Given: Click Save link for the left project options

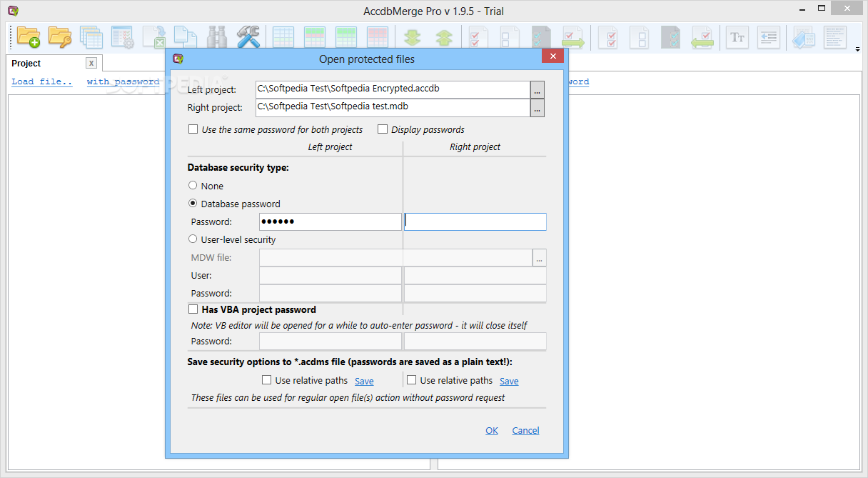Looking at the screenshot, I should 364,381.
